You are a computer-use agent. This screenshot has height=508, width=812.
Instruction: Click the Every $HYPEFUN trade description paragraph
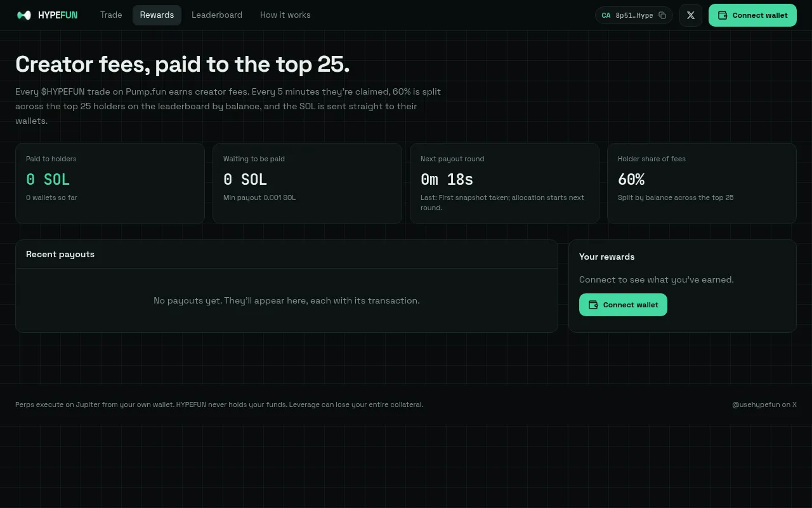click(x=228, y=106)
